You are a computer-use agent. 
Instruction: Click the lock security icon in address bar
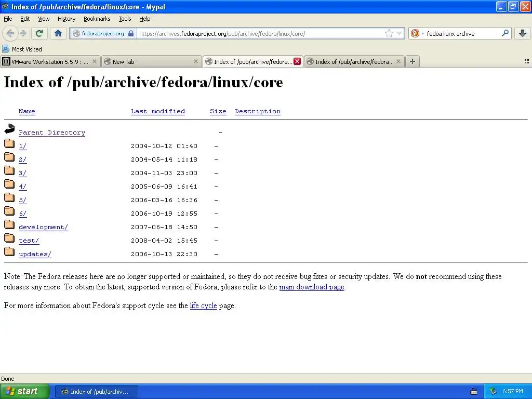131,33
